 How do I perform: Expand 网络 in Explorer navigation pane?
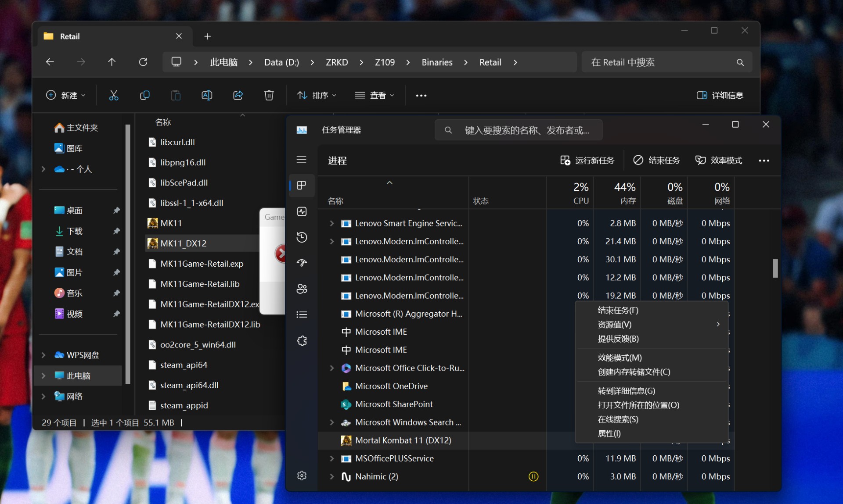[43, 396]
